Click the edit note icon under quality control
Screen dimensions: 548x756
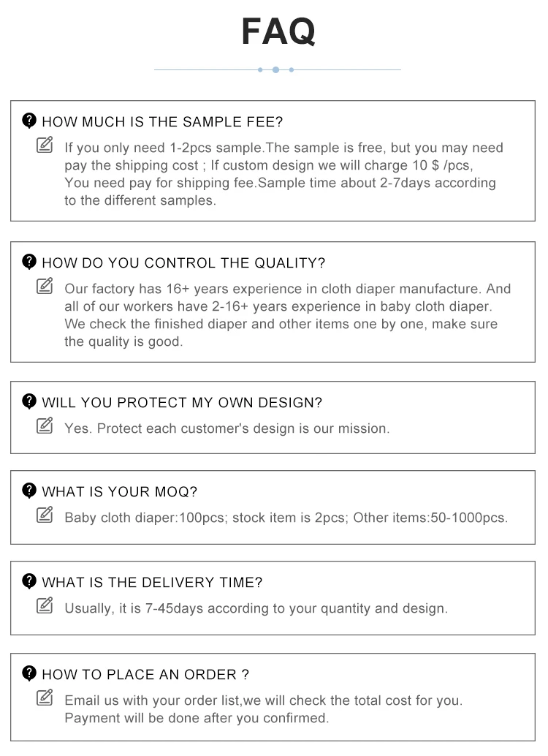45,286
